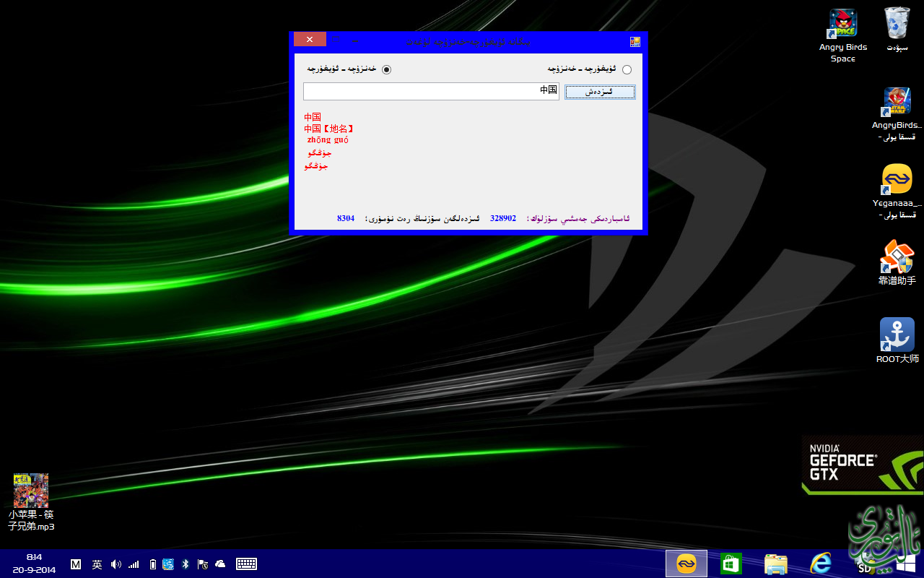Open the 小苹果 mp3 file on desktop
Image resolution: width=924 pixels, height=578 pixels.
tap(31, 491)
